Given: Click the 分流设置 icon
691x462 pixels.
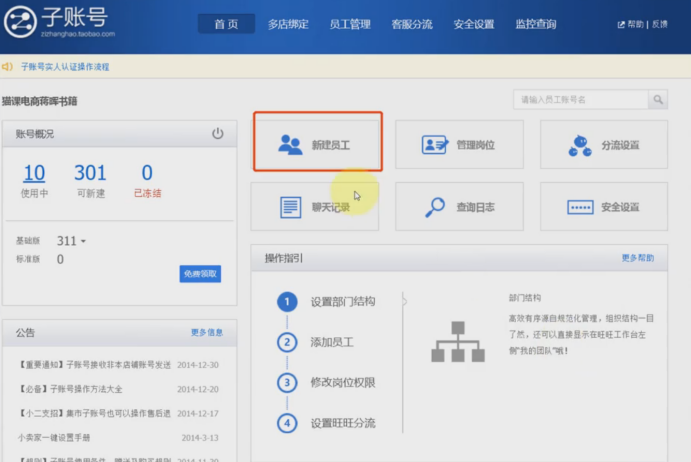Looking at the screenshot, I should (580, 145).
